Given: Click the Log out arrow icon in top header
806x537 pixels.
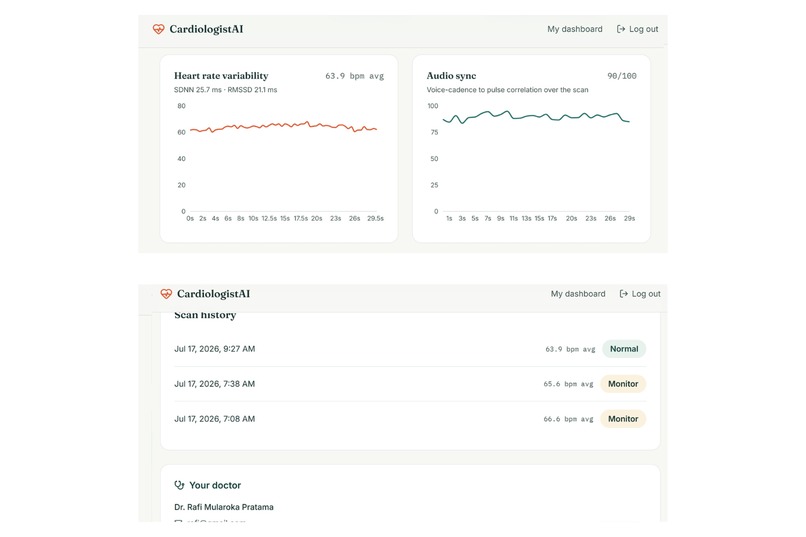Looking at the screenshot, I should 620,29.
